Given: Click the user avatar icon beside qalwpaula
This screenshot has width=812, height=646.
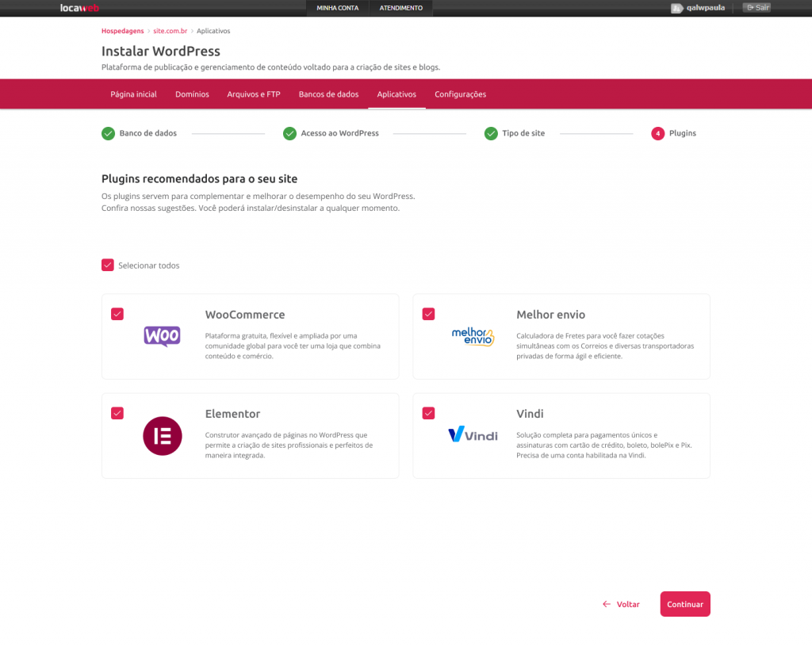Looking at the screenshot, I should (677, 8).
